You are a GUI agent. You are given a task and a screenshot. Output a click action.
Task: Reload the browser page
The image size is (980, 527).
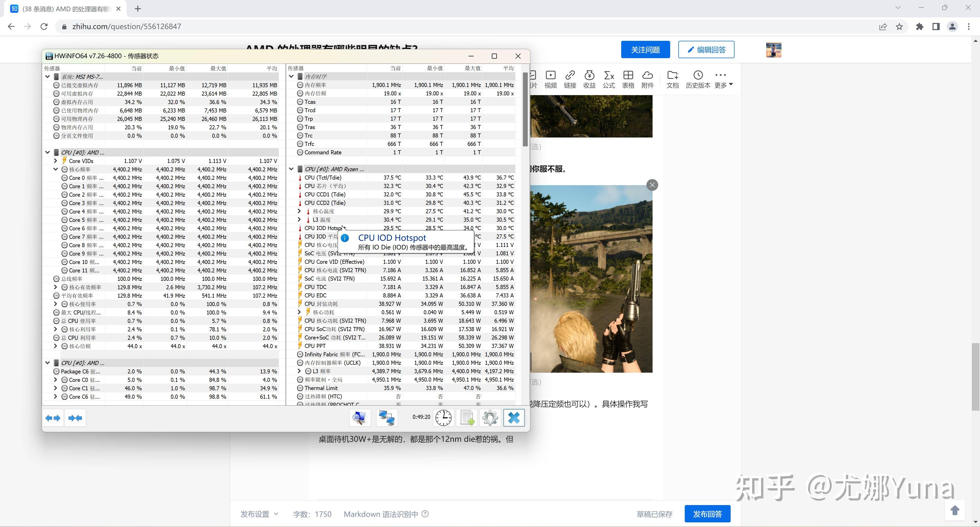[x=44, y=27]
